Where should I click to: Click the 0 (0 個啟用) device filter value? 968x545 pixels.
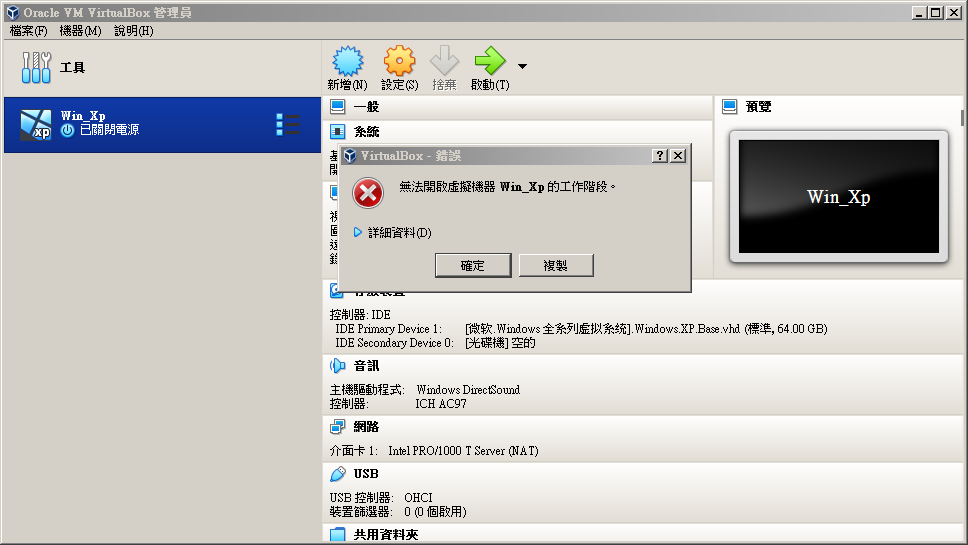tap(435, 512)
